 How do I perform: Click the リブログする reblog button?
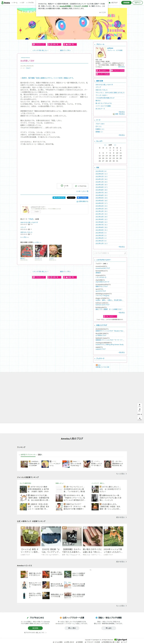tap(81, 186)
